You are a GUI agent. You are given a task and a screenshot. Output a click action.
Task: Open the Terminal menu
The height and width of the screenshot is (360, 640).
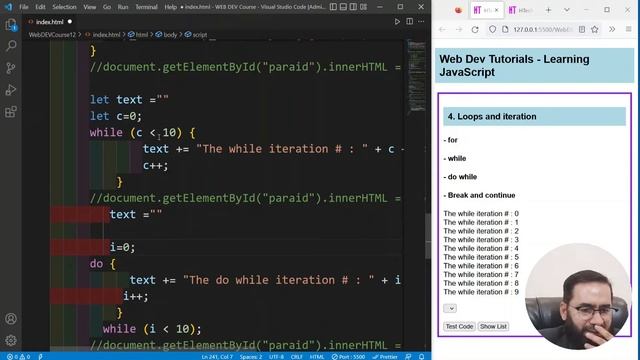point(146,7)
